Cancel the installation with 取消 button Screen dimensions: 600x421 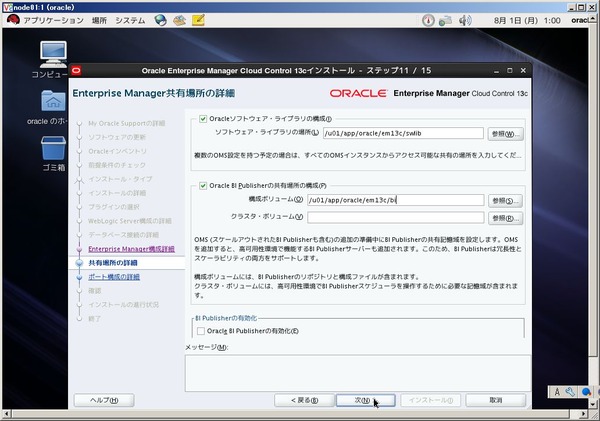[496, 400]
